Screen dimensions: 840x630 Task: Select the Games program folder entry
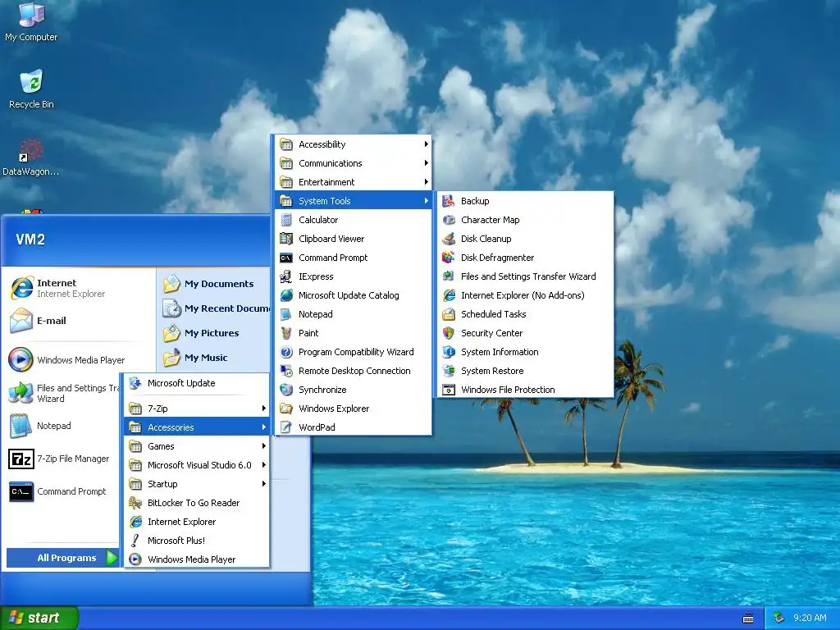tap(197, 446)
